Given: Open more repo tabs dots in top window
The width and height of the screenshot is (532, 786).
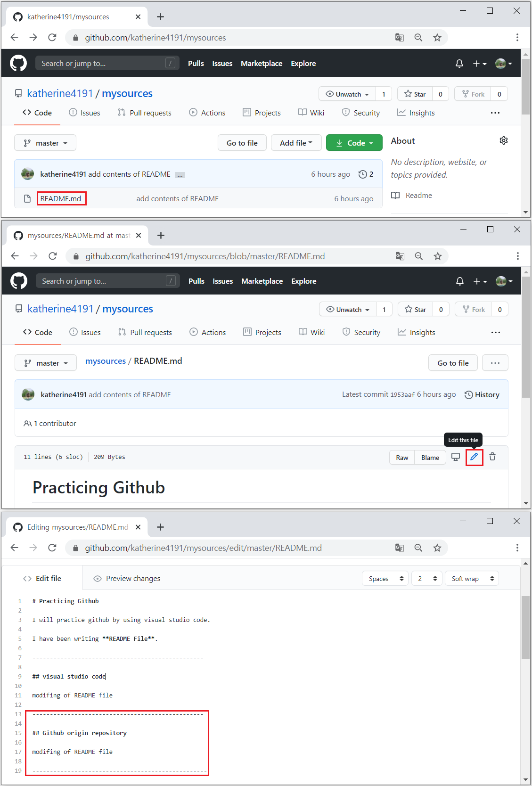Looking at the screenshot, I should pyautogui.click(x=495, y=113).
